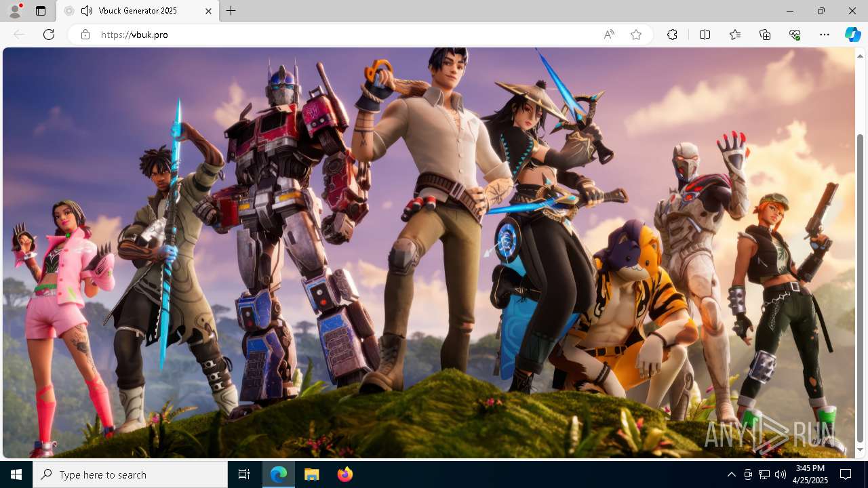Switch to Microsoft Edge on taskbar
This screenshot has height=488, width=868.
279,474
